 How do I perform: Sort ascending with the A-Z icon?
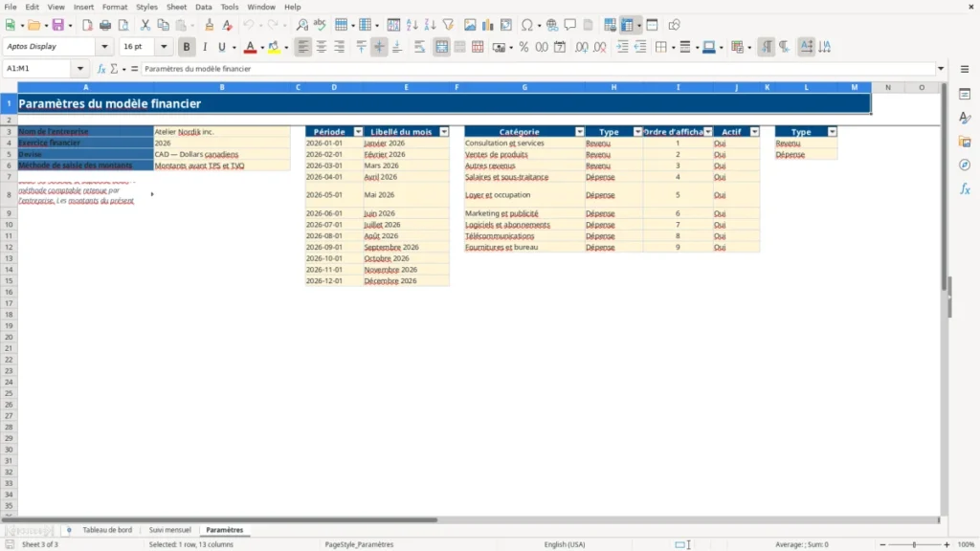[412, 25]
